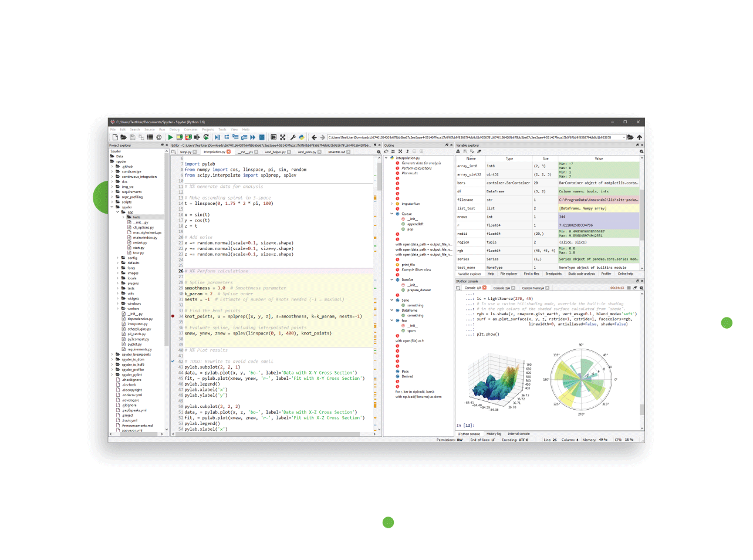This screenshot has width=753, height=560.
Task: Open the working directory path dropdown
Action: [x=623, y=137]
